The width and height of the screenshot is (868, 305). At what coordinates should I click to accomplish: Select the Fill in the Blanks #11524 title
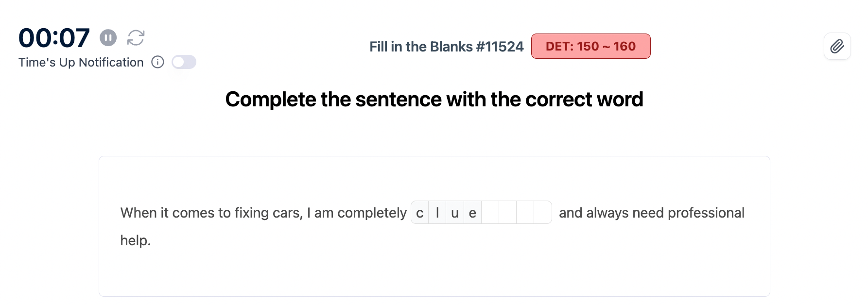(446, 47)
